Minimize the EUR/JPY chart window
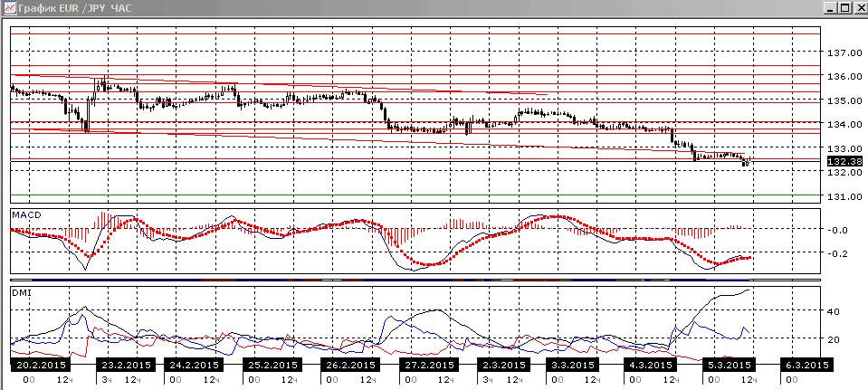Image resolution: width=868 pixels, height=390 pixels. point(830,8)
